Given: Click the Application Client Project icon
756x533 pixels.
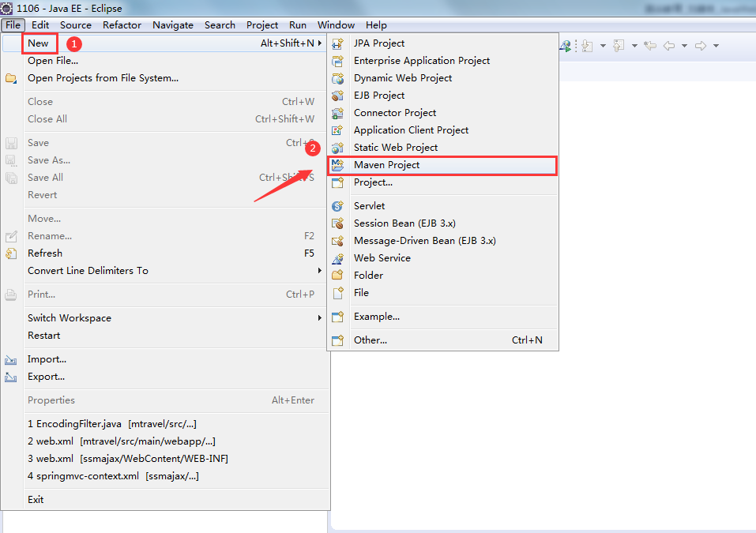Looking at the screenshot, I should (x=338, y=130).
